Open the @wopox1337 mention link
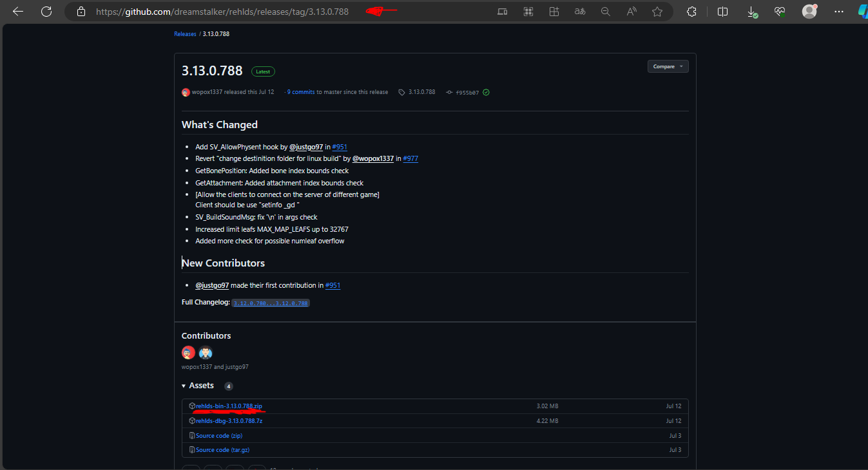This screenshot has height=470, width=868. (373, 158)
